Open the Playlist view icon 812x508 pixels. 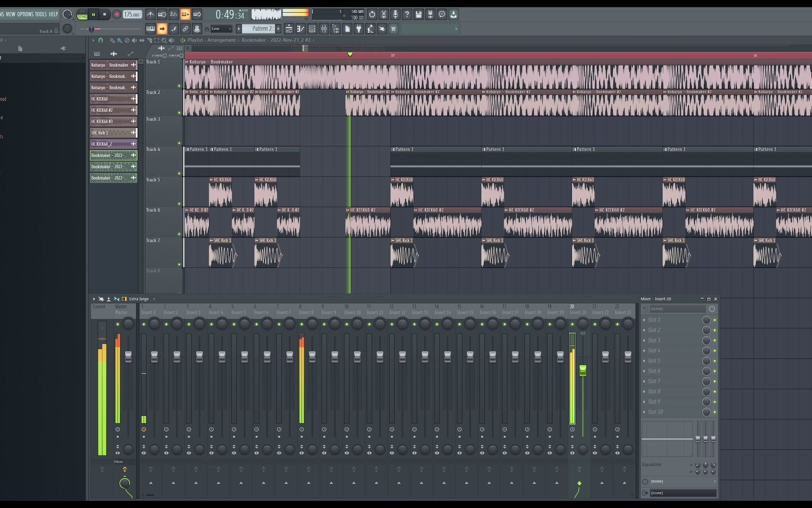pos(289,29)
